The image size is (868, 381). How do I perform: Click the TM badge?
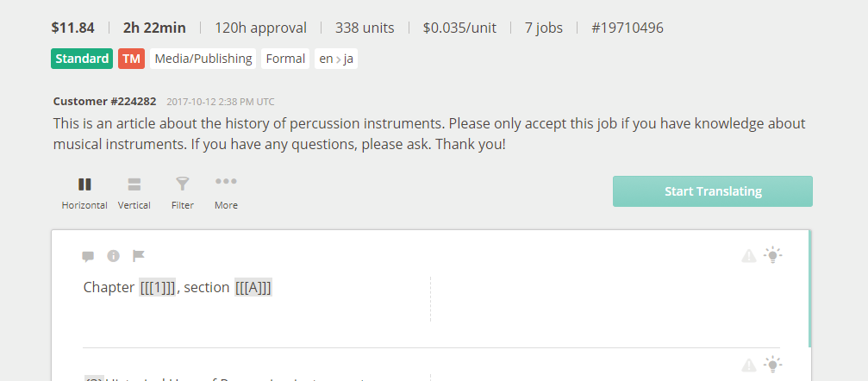[x=131, y=59]
